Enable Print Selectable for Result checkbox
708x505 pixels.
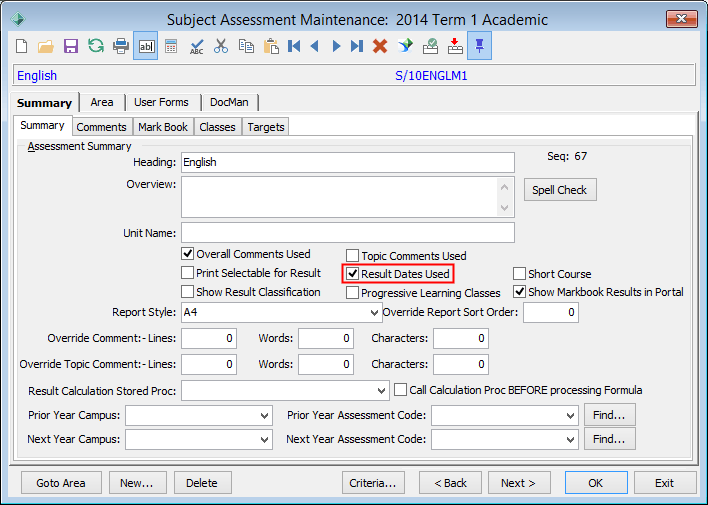[187, 273]
